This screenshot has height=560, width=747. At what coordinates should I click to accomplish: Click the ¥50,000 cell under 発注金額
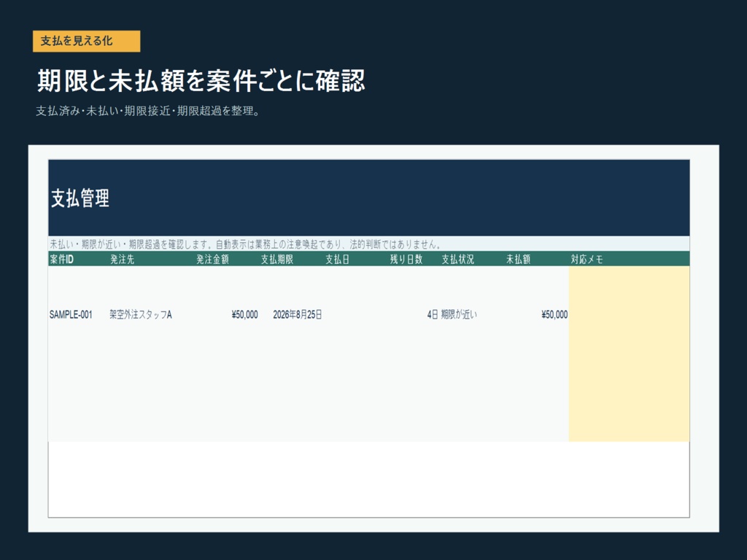244,315
